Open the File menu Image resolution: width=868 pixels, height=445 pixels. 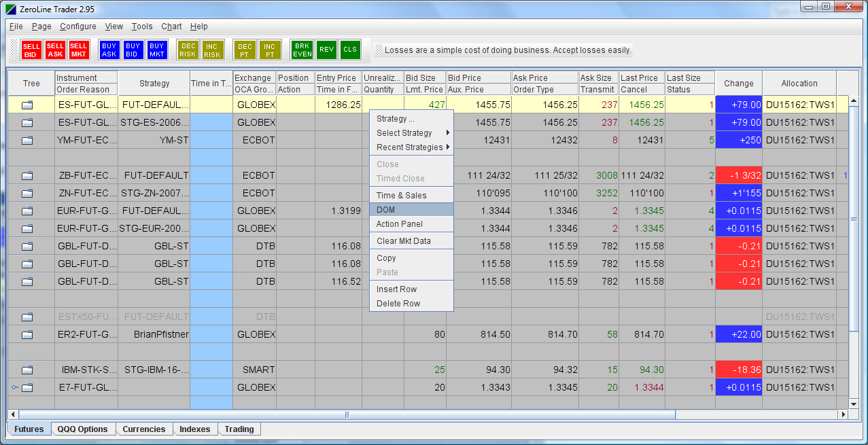point(16,26)
